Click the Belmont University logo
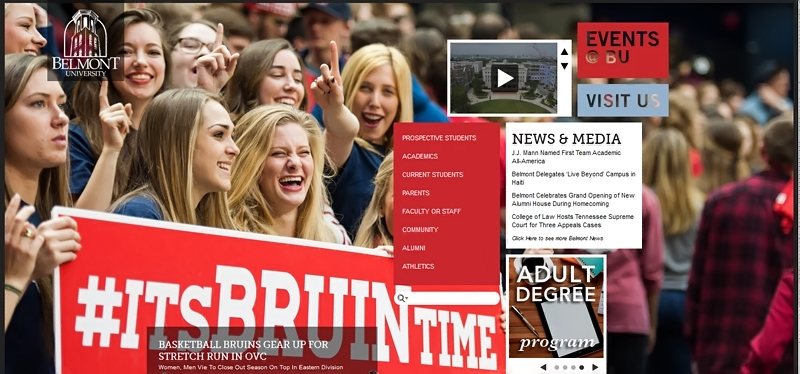This screenshot has height=374, width=800. [86, 43]
